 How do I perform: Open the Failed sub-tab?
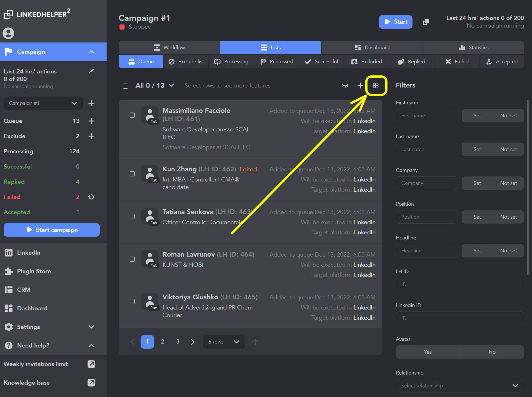457,62
